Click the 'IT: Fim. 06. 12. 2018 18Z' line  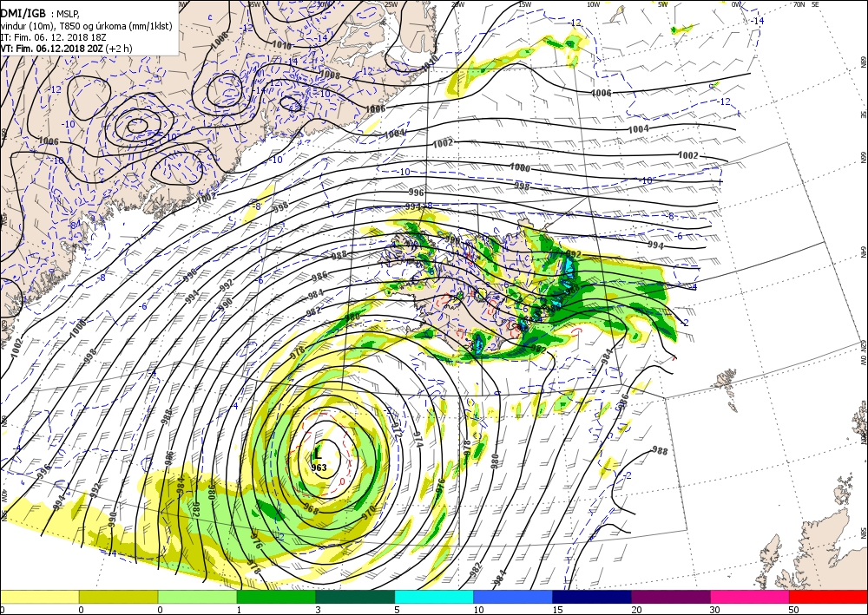coord(53,37)
